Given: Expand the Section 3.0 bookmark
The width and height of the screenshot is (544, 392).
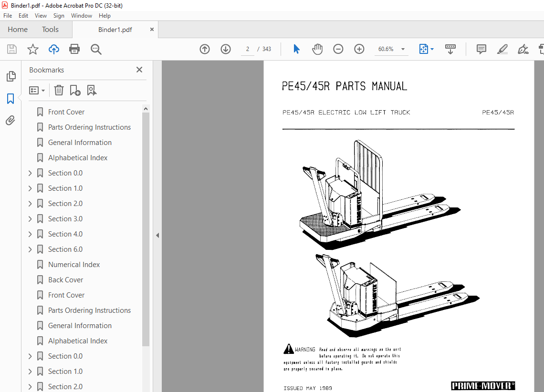Looking at the screenshot, I should (30, 219).
